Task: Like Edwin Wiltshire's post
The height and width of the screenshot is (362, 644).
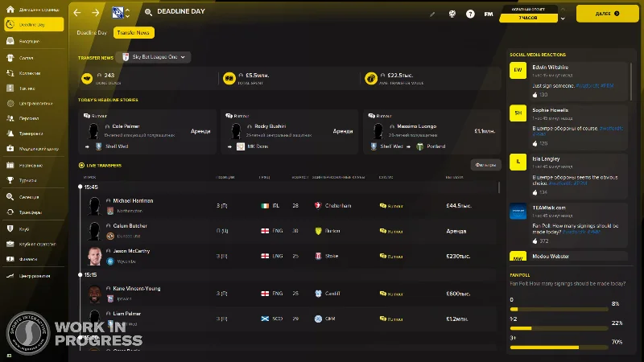Action: click(x=535, y=95)
